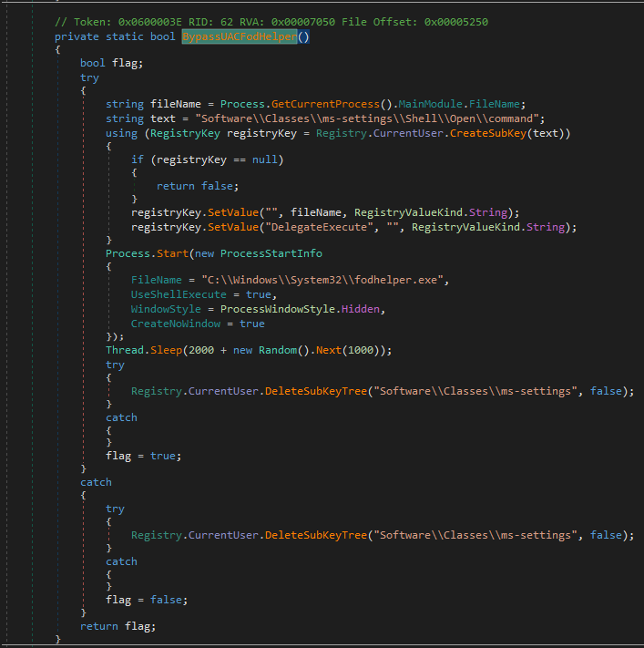Click the CreateSubKey method call

click(x=488, y=133)
